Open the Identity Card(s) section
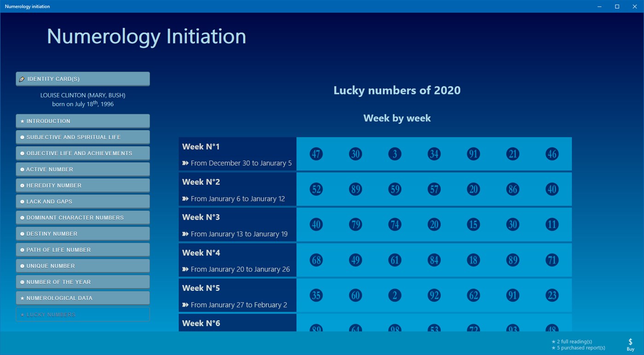This screenshot has width=644, height=355. (82, 78)
